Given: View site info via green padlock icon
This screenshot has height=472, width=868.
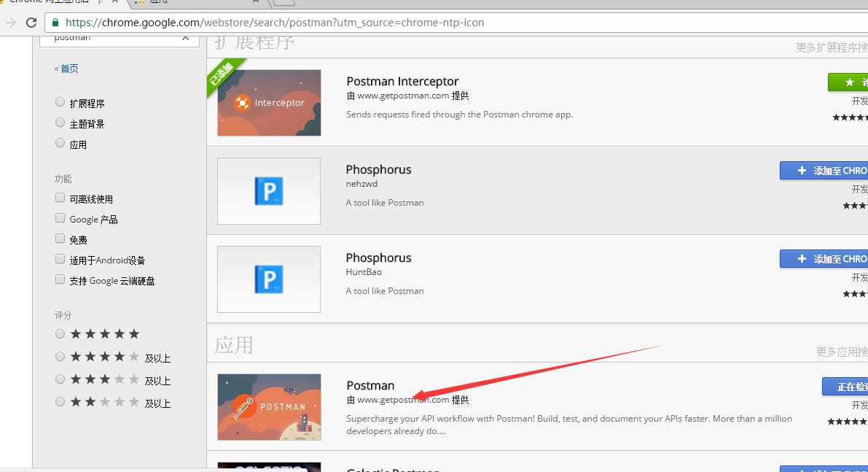Looking at the screenshot, I should pyautogui.click(x=55, y=23).
